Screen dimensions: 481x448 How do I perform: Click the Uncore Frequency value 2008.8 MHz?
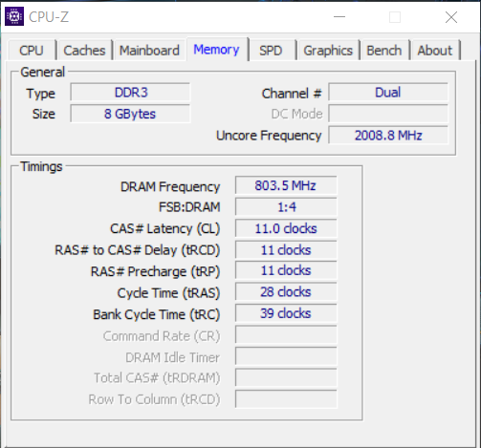click(x=388, y=136)
